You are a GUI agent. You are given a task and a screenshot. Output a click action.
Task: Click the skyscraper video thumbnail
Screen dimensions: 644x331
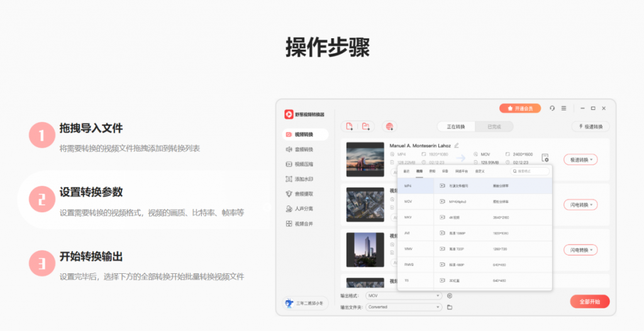pyautogui.click(x=365, y=250)
